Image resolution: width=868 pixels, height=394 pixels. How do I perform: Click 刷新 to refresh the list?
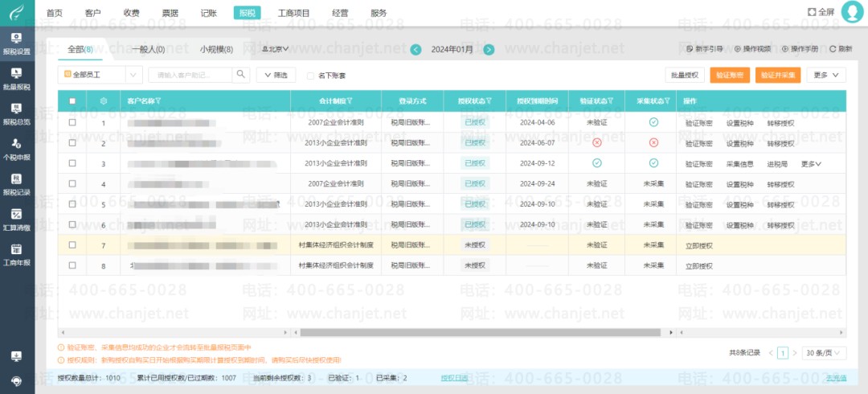(x=841, y=49)
